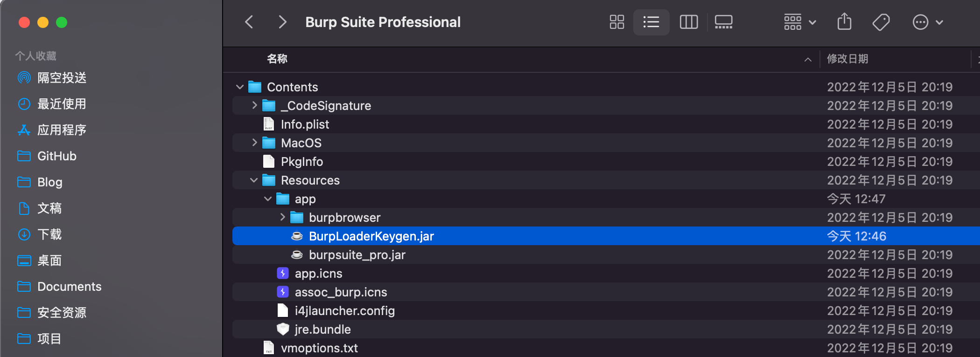Select the _CodeSignature folder icon

pos(269,106)
